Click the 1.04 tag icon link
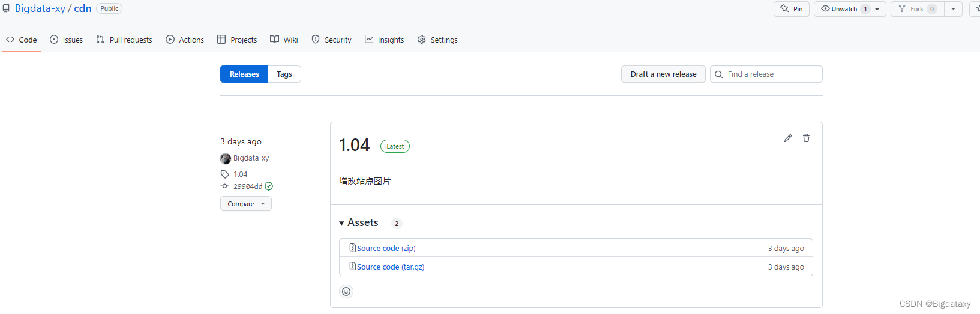Viewport: 980px width, 314px height. (x=234, y=174)
